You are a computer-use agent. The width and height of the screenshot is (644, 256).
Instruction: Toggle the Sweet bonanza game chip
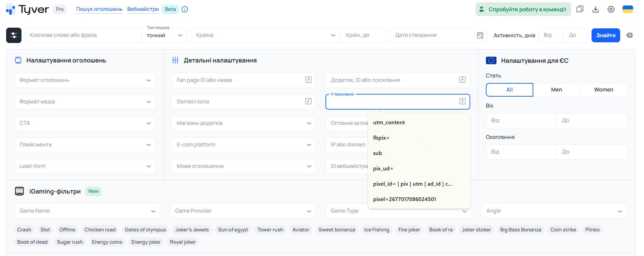[337, 230]
